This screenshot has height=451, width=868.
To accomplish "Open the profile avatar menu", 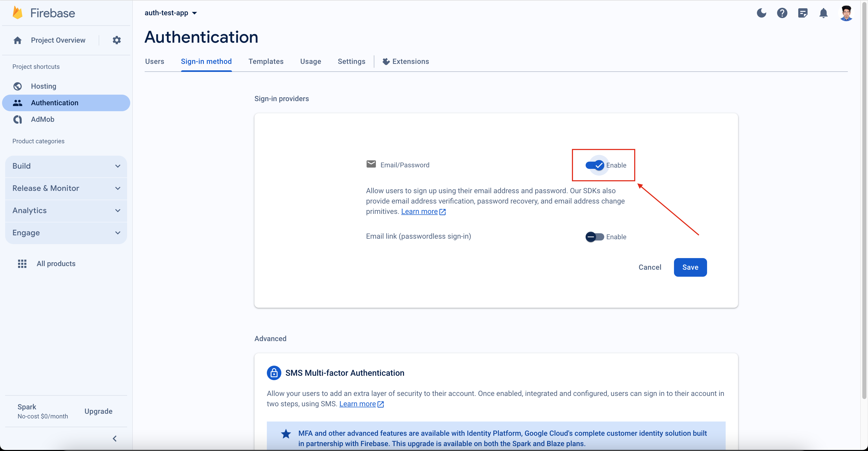I will point(846,13).
